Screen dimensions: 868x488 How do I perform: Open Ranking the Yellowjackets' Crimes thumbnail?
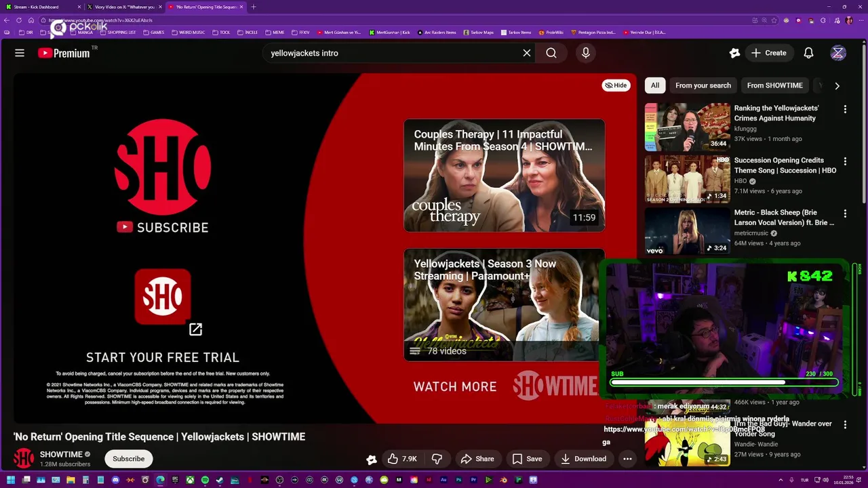tap(687, 127)
